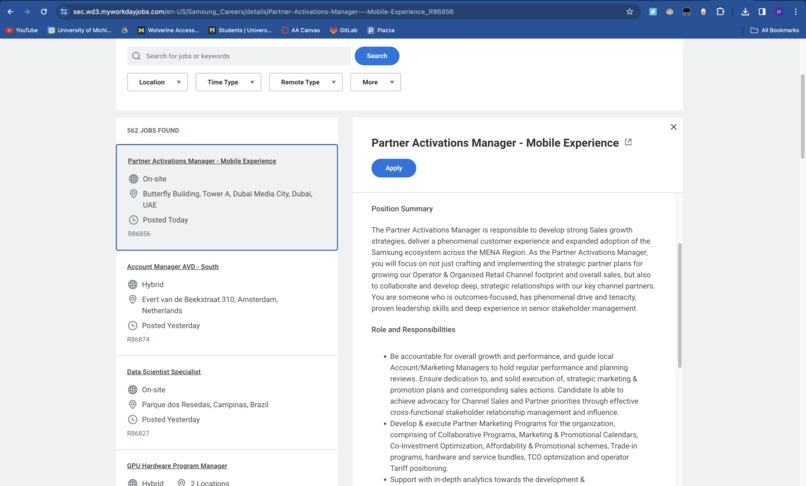The width and height of the screenshot is (806, 486).
Task: Click the globe icon by Hybrid in Account Manager listing
Action: (133, 284)
